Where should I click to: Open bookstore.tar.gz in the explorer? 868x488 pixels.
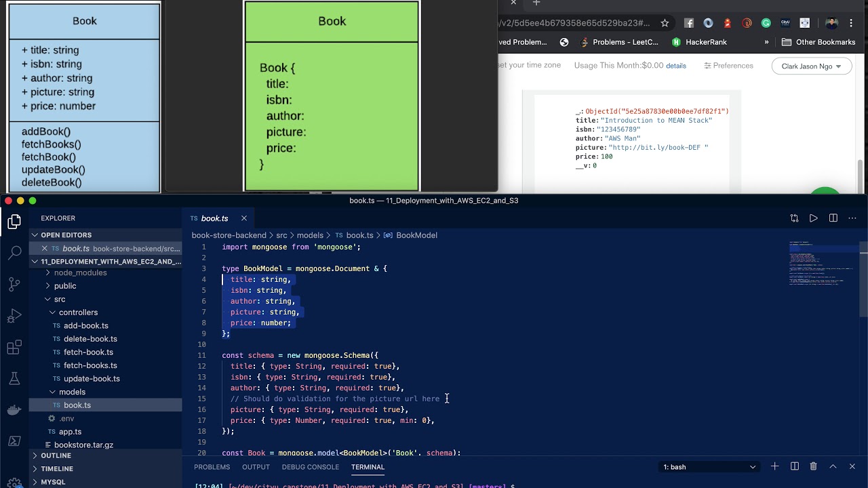83,445
